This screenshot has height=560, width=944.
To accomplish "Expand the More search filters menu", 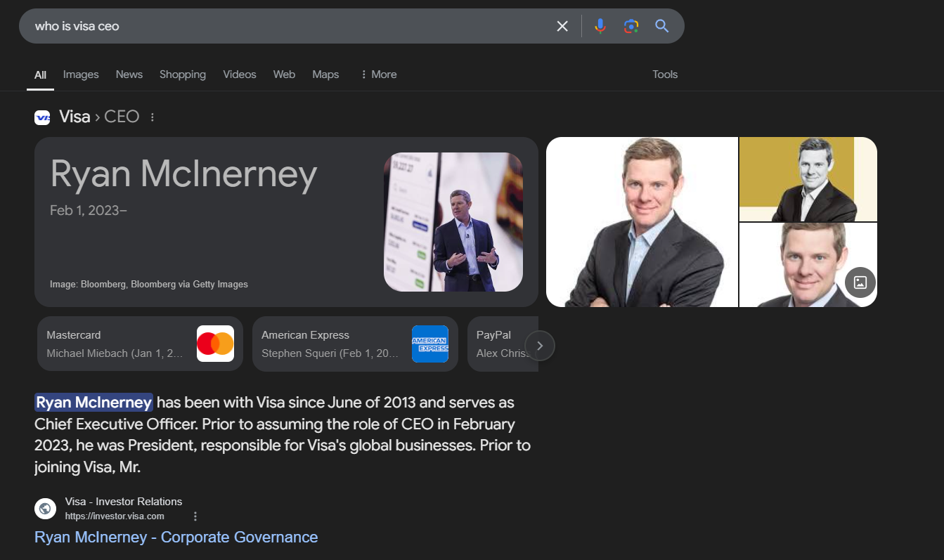I will click(378, 74).
